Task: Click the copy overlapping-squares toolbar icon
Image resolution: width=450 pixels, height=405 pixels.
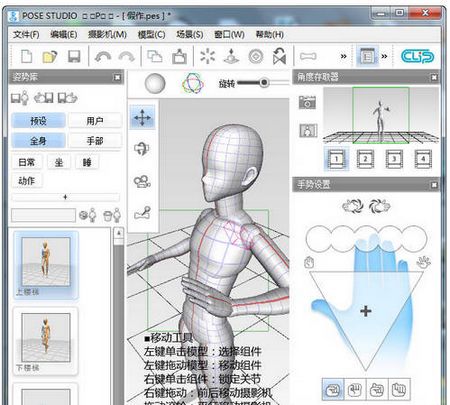Action: pos(155,56)
